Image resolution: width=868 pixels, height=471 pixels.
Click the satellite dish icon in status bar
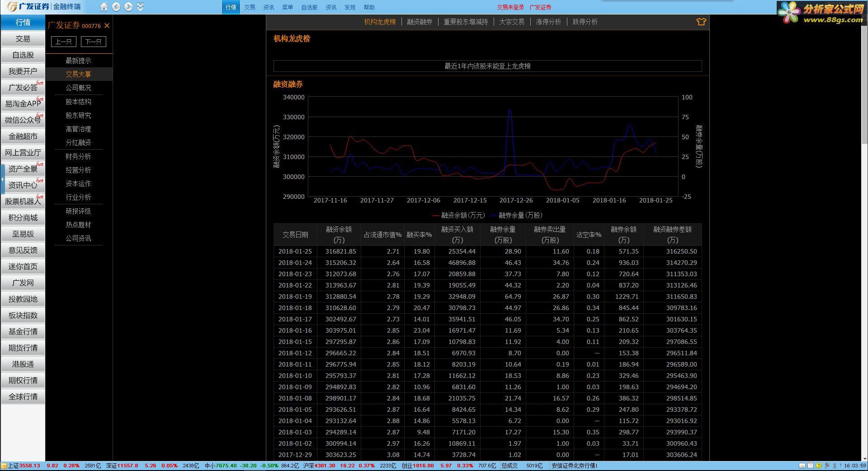pyautogui.click(x=827, y=466)
